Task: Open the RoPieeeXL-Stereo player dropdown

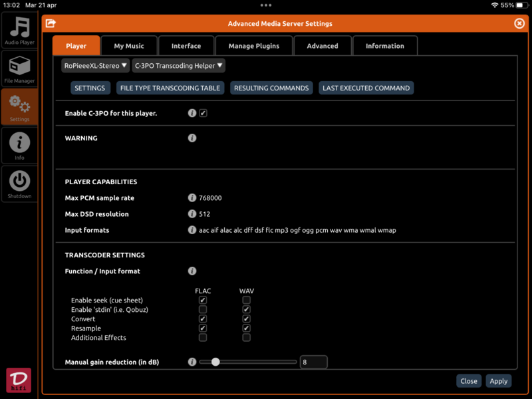Action: click(x=95, y=65)
